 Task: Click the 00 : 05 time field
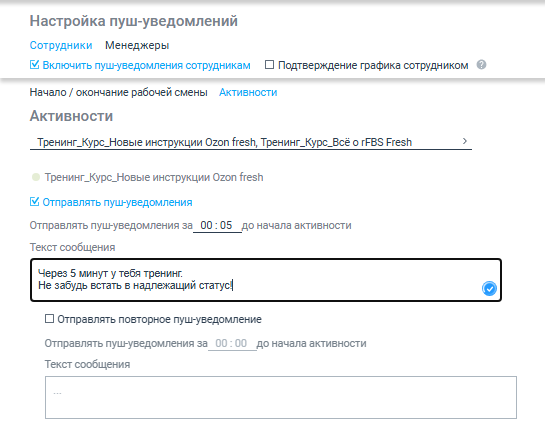[x=217, y=225]
